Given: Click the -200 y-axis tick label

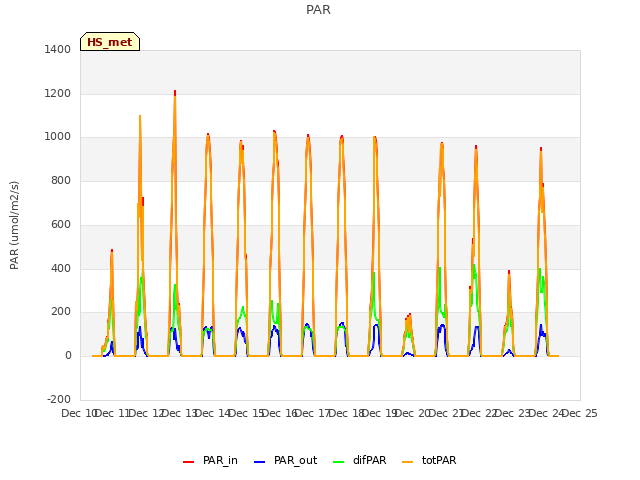Looking at the screenshot, I should (x=59, y=399).
